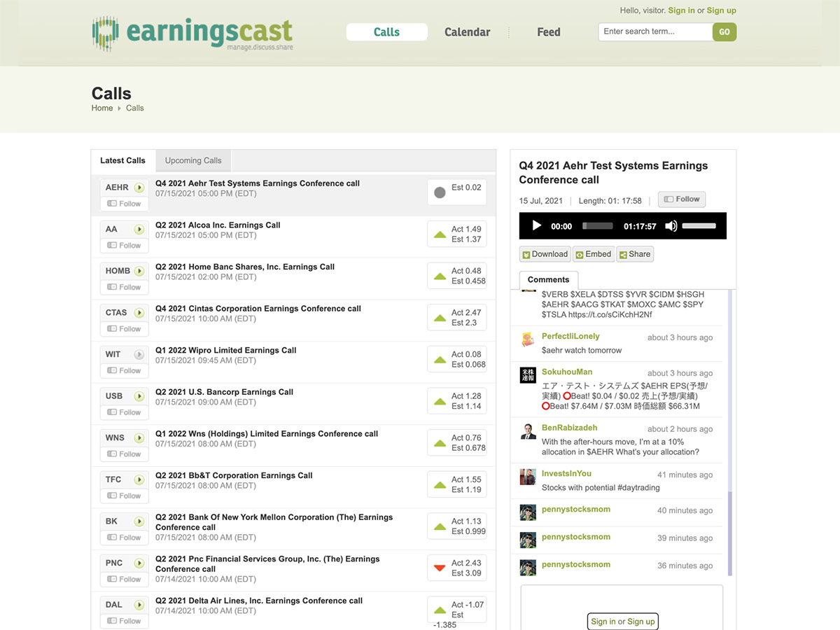
Task: Open Q2 2021 Home Banc Shares Earnings Call
Action: (245, 267)
